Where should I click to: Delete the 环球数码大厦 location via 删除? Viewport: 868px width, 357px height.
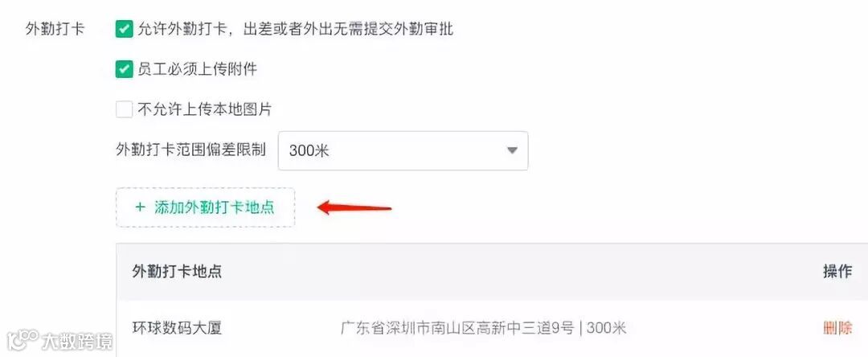pos(837,328)
